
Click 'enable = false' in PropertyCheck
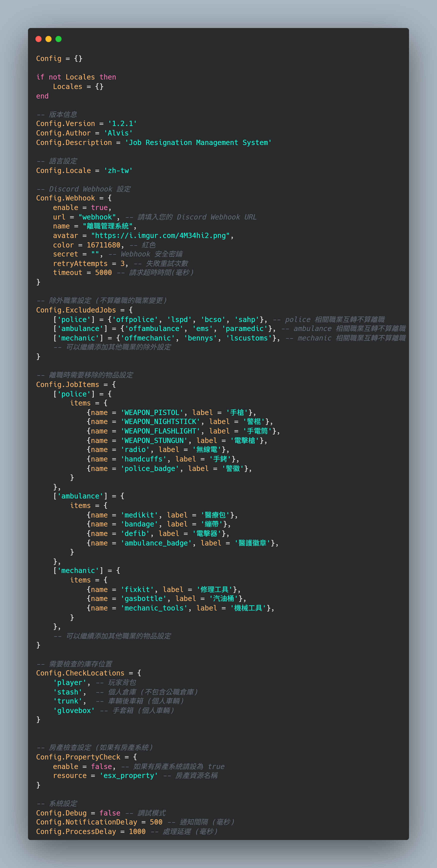click(x=82, y=766)
